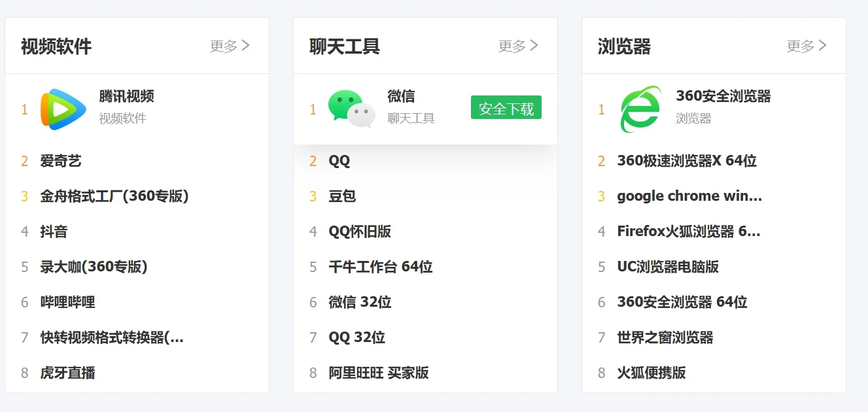Select 爱奇艺 in the video list
Image resolution: width=868 pixels, height=412 pixels.
(x=61, y=160)
